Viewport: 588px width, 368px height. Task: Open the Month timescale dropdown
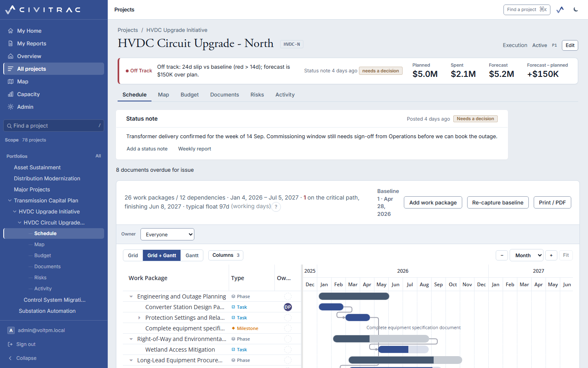pyautogui.click(x=526, y=255)
